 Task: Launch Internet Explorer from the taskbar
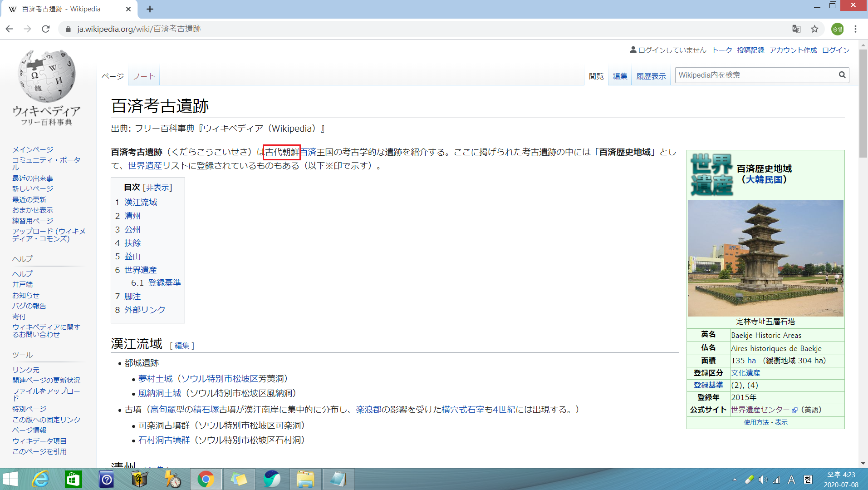40,479
